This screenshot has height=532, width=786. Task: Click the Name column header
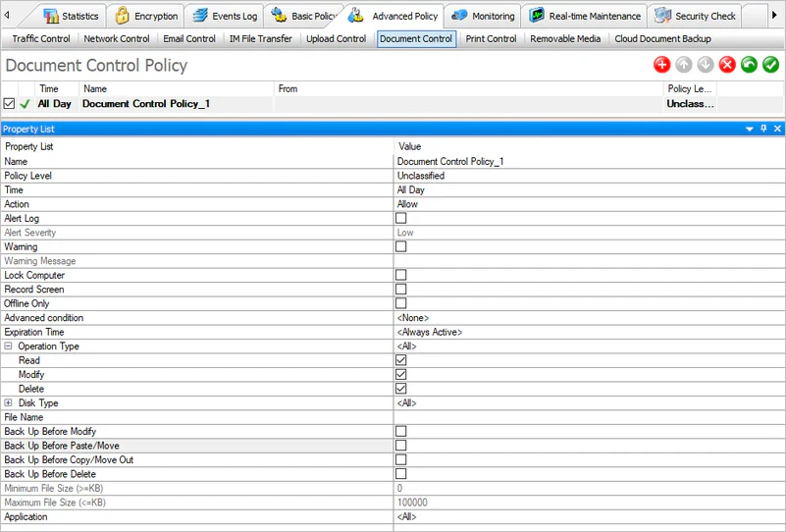177,88
